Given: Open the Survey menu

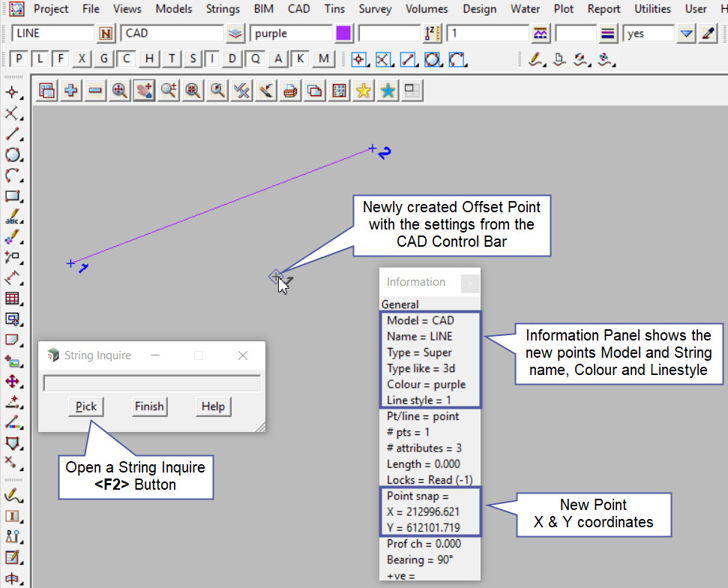Looking at the screenshot, I should pos(375,9).
